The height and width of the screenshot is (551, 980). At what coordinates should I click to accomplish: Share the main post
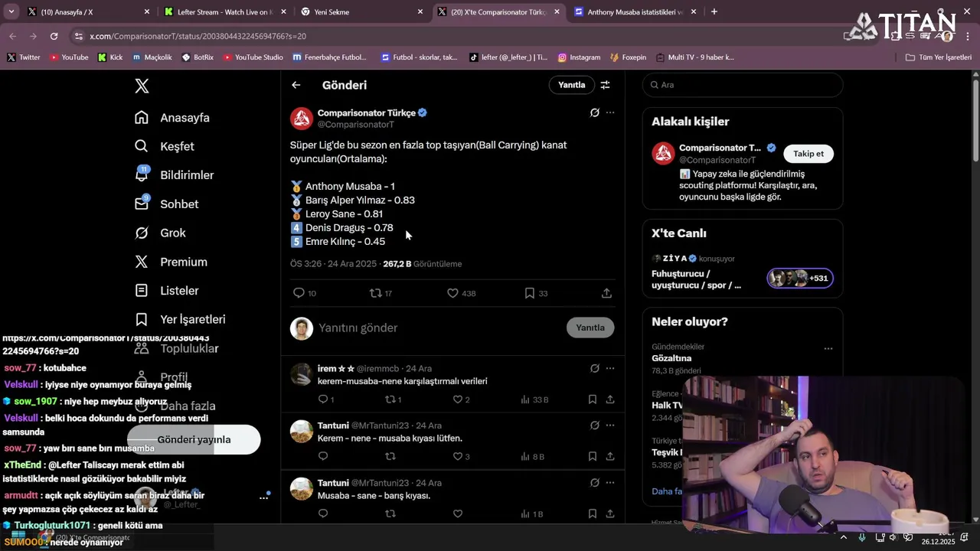(606, 293)
